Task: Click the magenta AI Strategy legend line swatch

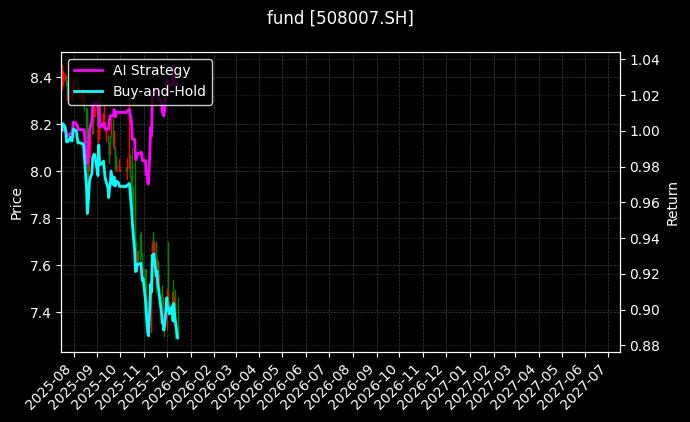Action: pyautogui.click(x=88, y=71)
